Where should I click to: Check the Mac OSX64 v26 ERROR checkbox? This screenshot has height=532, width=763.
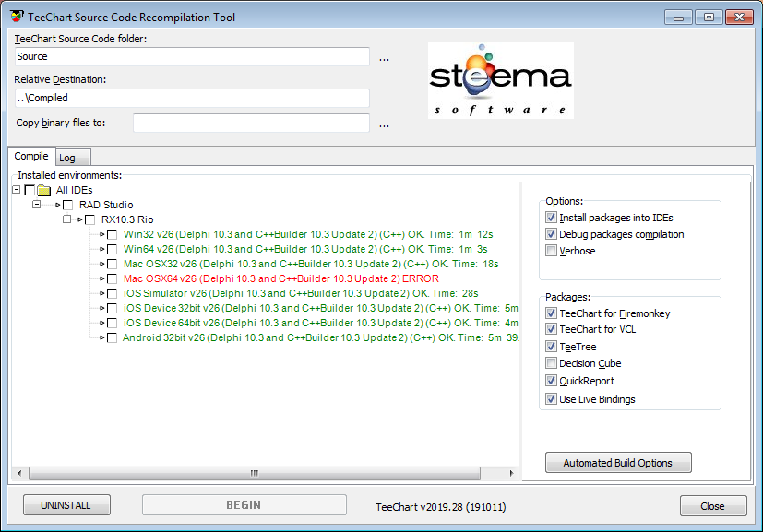[112, 278]
